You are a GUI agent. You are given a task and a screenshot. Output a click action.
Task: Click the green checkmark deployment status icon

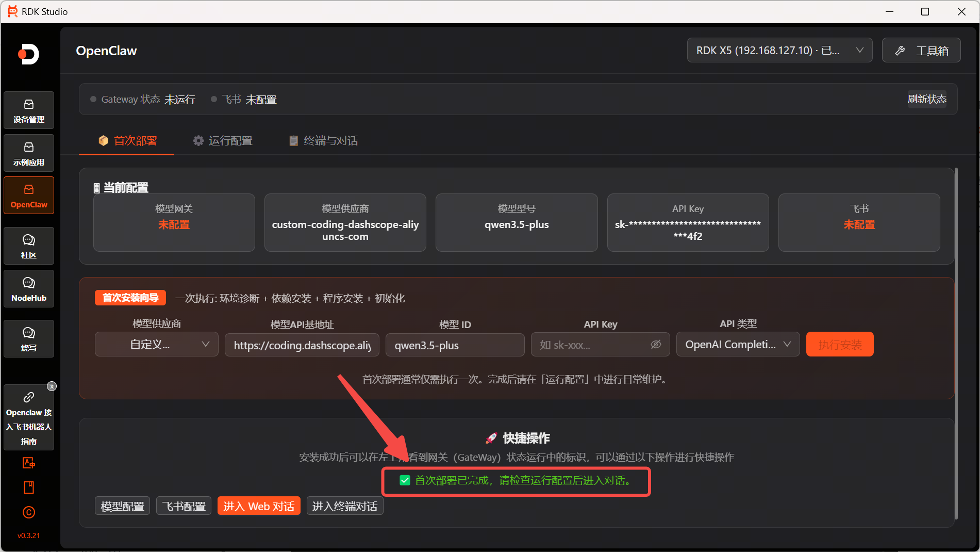point(405,480)
